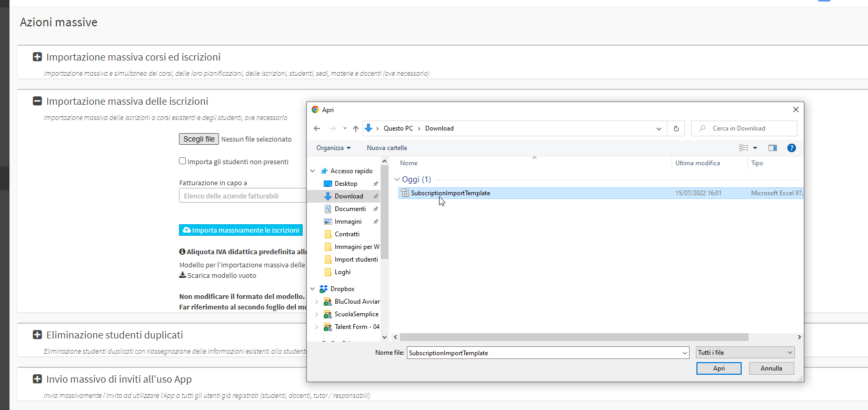868x410 pixels.
Task: Open help with the question mark icon
Action: click(x=792, y=148)
